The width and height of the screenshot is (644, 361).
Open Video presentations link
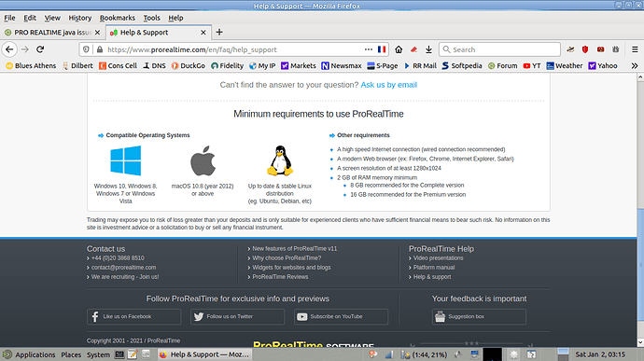click(439, 257)
